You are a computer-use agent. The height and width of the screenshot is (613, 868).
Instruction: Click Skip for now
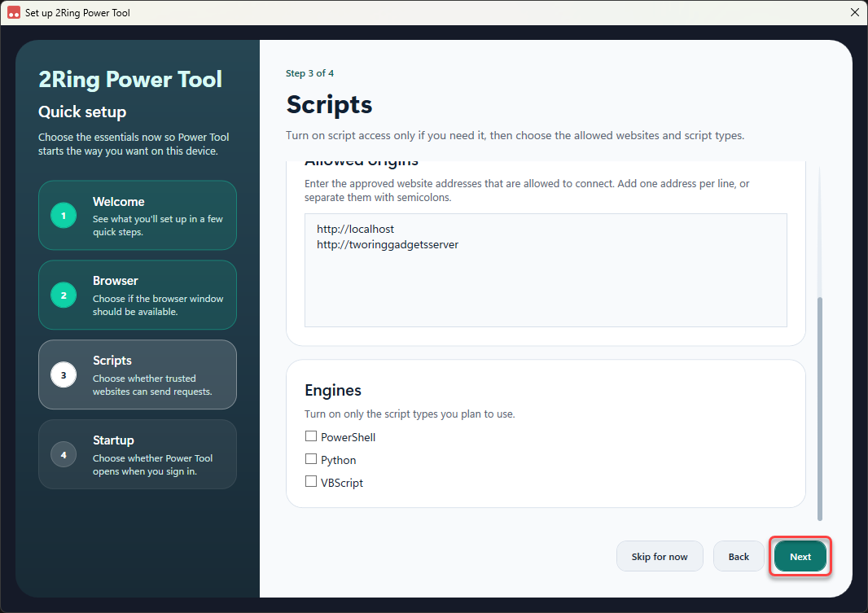click(x=660, y=557)
